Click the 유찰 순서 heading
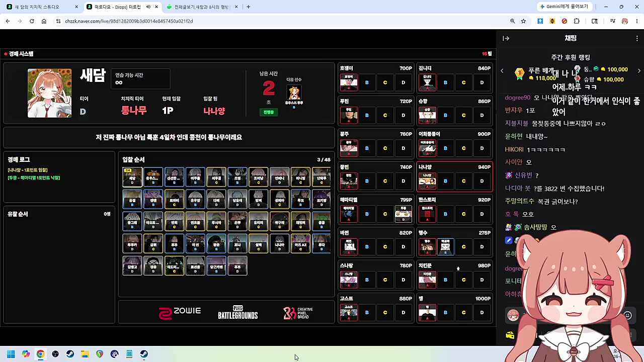 pos(18,214)
